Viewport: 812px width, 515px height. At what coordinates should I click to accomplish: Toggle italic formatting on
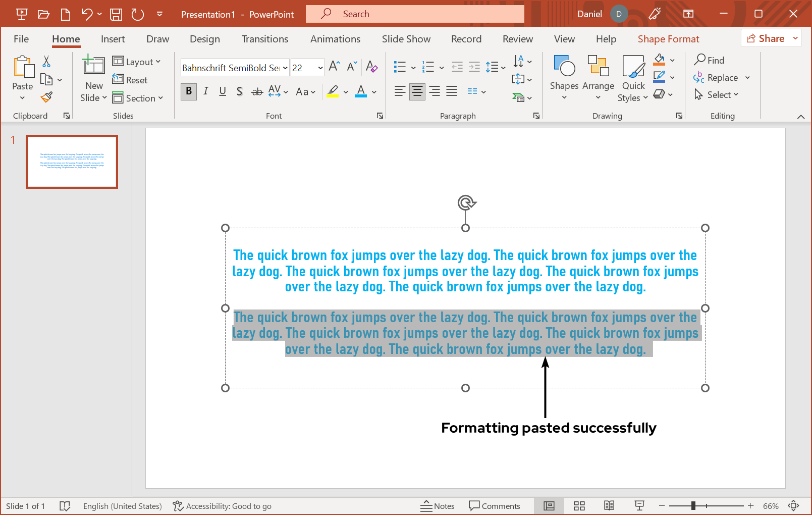pos(205,91)
